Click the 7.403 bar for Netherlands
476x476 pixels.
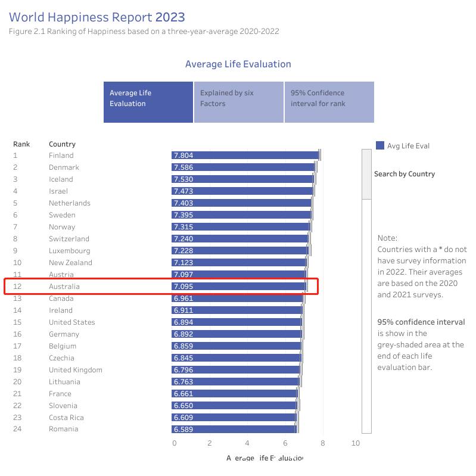click(x=242, y=203)
